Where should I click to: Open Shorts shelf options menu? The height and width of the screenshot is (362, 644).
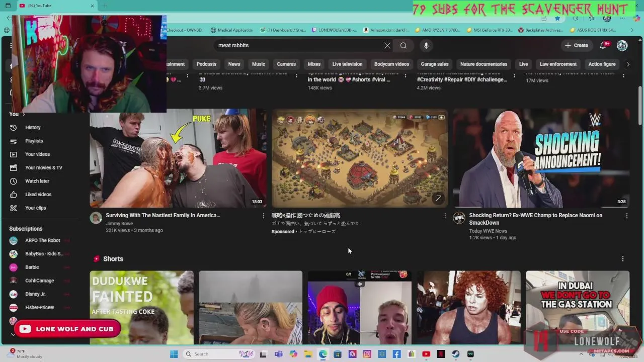[x=622, y=259]
